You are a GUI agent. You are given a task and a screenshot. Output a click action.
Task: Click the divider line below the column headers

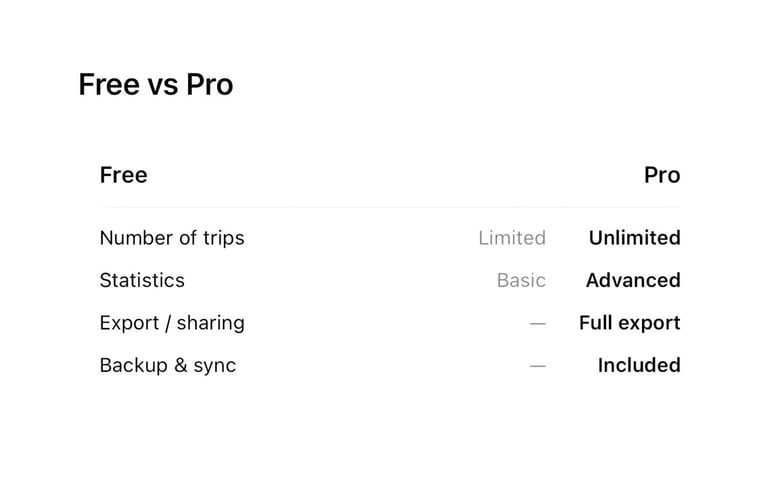[x=390, y=207]
